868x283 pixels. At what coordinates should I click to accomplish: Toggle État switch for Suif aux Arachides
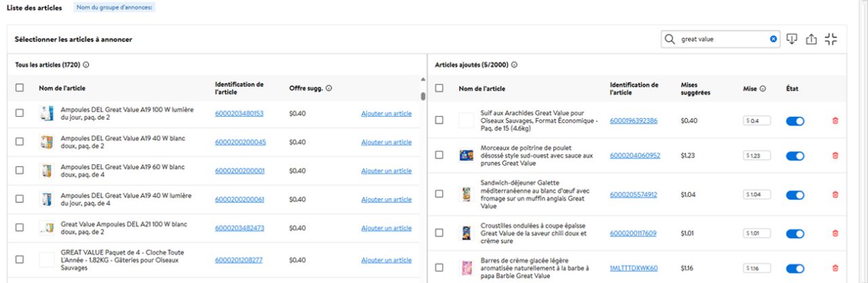795,121
